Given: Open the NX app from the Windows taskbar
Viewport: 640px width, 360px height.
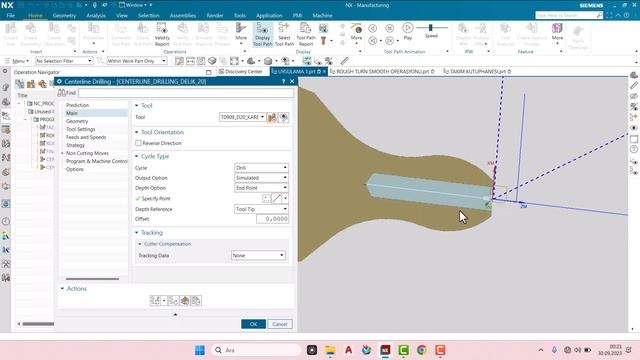Looking at the screenshot, I should 385,350.
